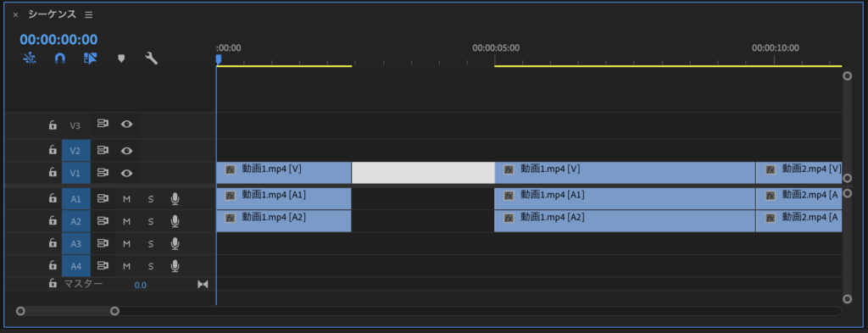Toggle sync lock on A3

pyautogui.click(x=103, y=243)
